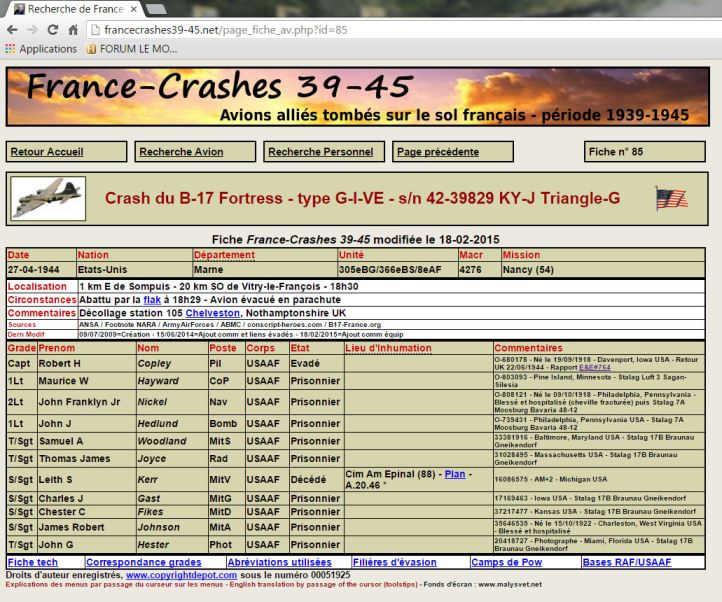
Task: Click the Circonstances row label
Action: pyautogui.click(x=42, y=300)
